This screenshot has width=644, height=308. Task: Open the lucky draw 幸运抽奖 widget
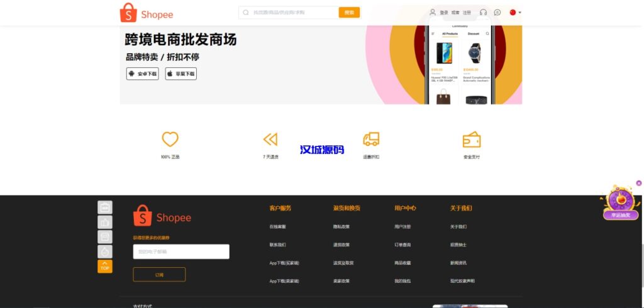tap(620, 203)
